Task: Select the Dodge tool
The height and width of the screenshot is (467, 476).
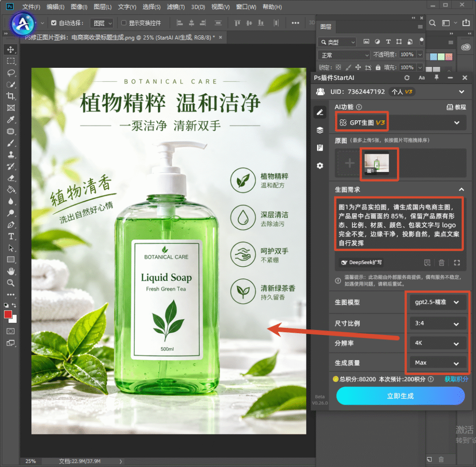Action: point(11,213)
